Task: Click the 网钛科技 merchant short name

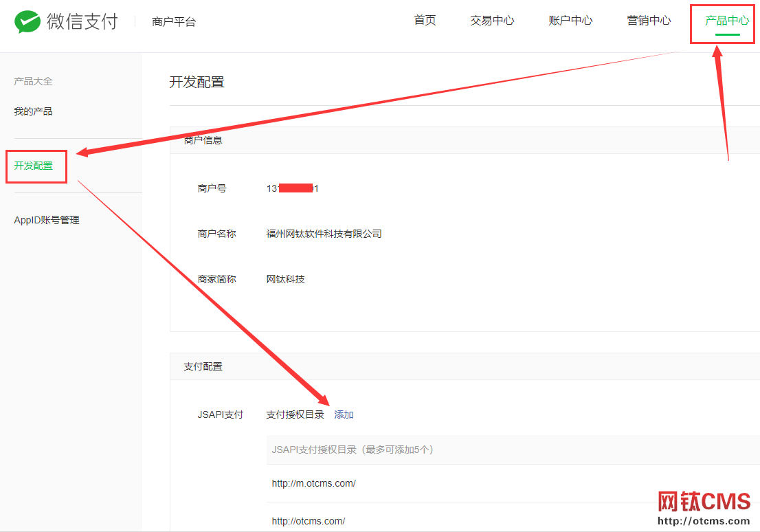Action: [285, 278]
